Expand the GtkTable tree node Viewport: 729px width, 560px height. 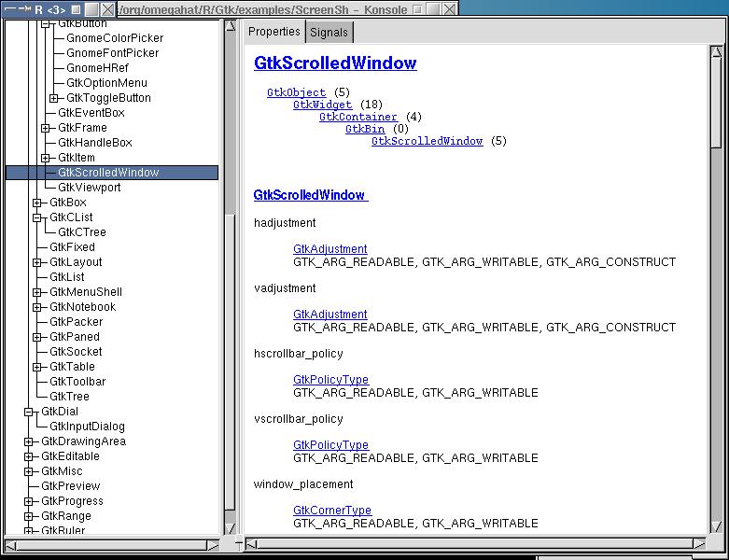pos(37,367)
